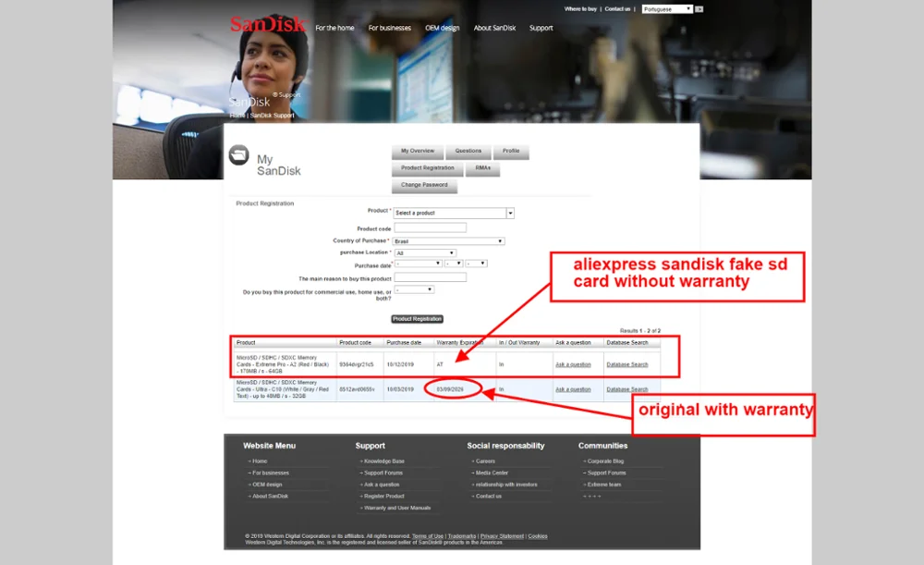This screenshot has width=924, height=565.
Task: Click Media Center footer link
Action: [x=492, y=473]
